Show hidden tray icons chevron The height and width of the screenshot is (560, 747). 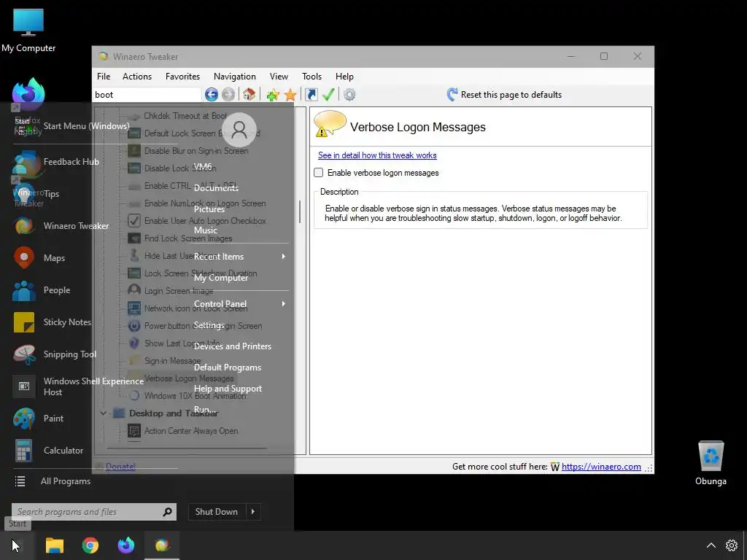click(x=711, y=545)
